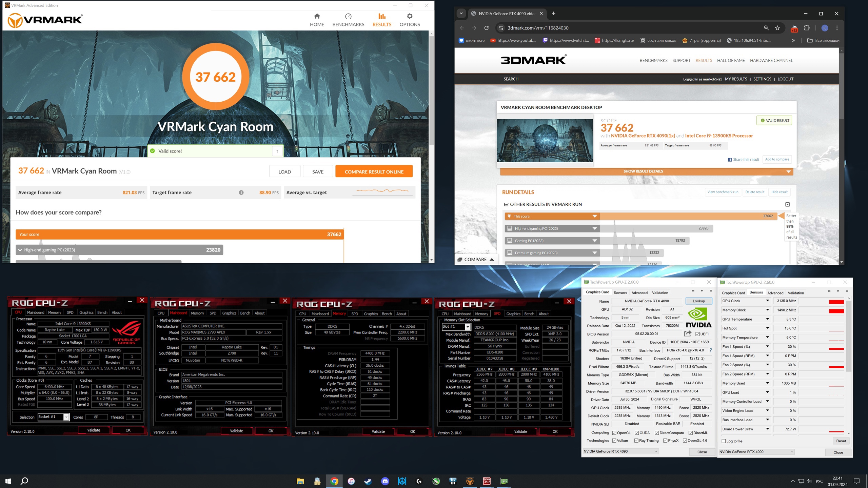Click the refresh icon in the left GPU-Z window

tap(702, 291)
